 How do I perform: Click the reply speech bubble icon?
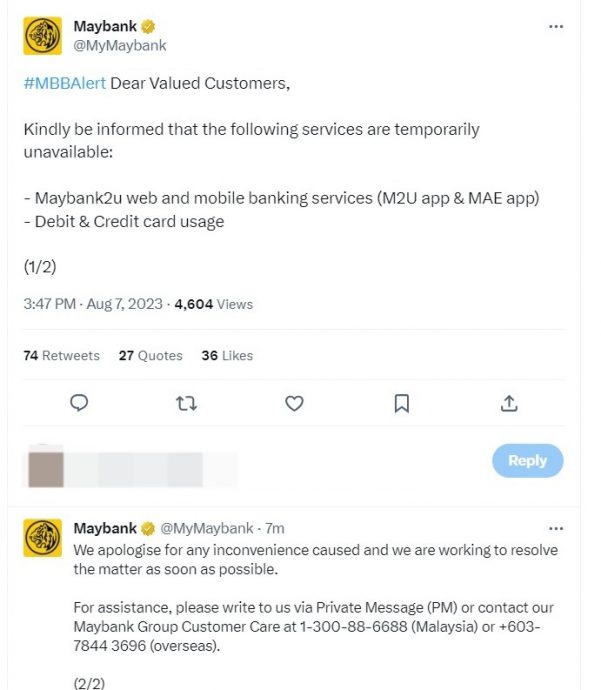[x=80, y=403]
